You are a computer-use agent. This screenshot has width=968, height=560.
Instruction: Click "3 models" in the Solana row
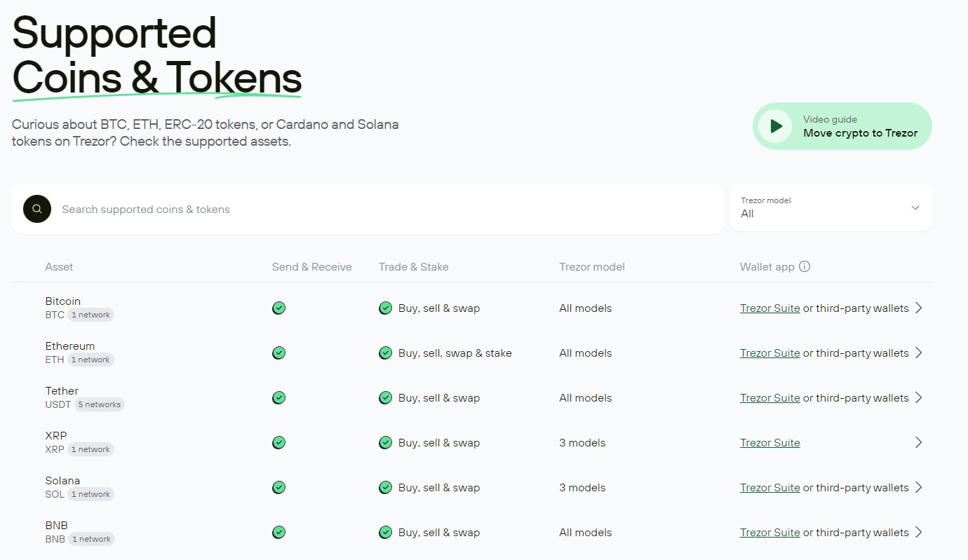click(x=582, y=488)
